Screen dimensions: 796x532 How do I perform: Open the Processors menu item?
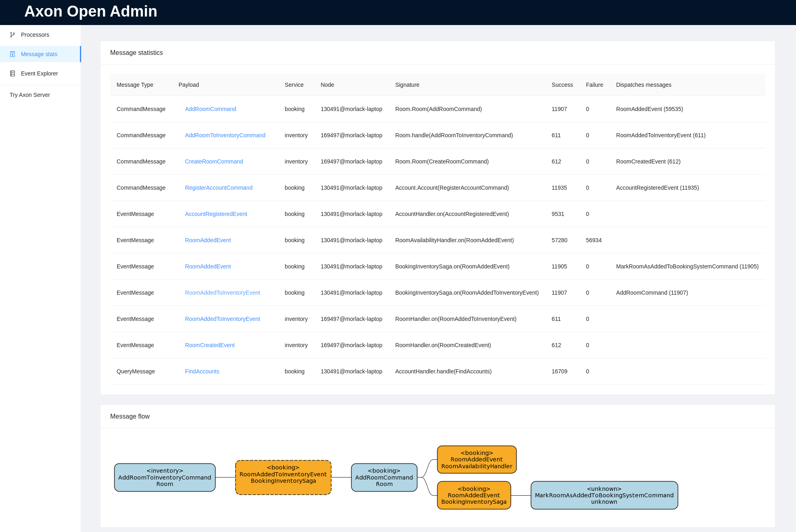pos(35,35)
